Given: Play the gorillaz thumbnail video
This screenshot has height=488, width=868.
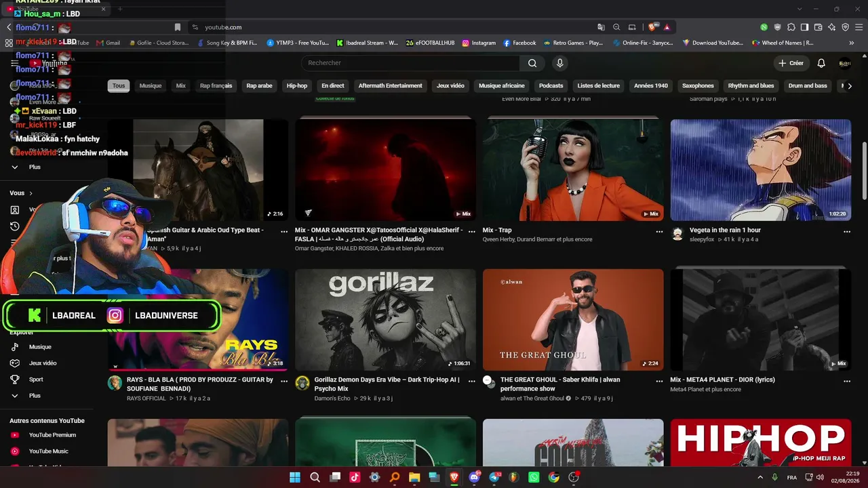Looking at the screenshot, I should tap(385, 320).
